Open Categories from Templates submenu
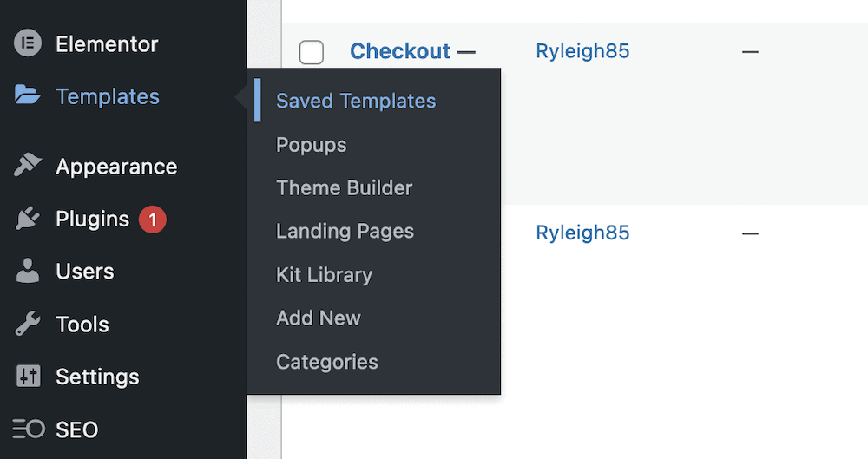Image resolution: width=868 pixels, height=459 pixels. point(327,362)
